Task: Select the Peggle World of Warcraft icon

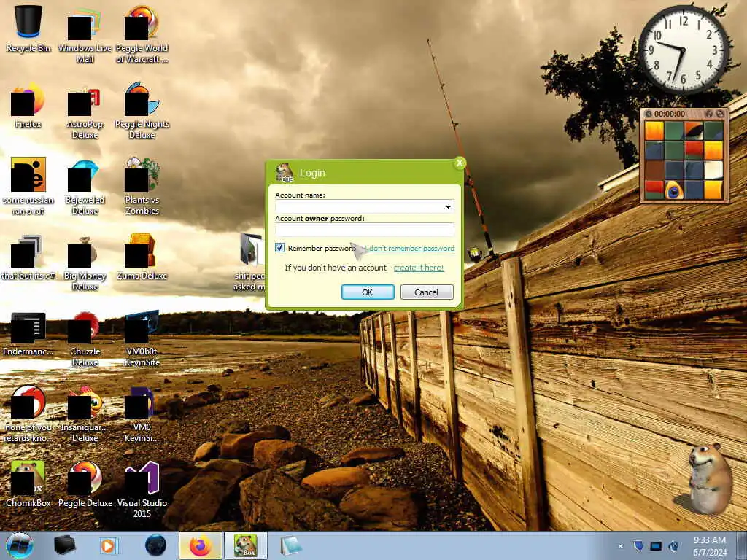Action: [142, 34]
